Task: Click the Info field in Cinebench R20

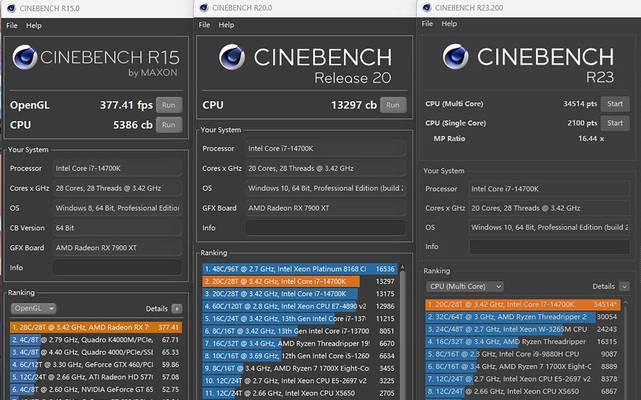Action: [x=325, y=228]
